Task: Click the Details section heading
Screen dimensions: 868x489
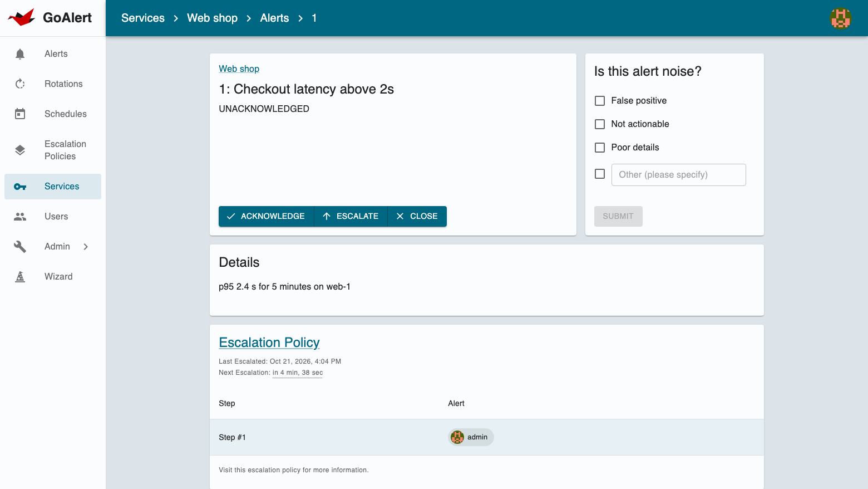Action: [239, 262]
